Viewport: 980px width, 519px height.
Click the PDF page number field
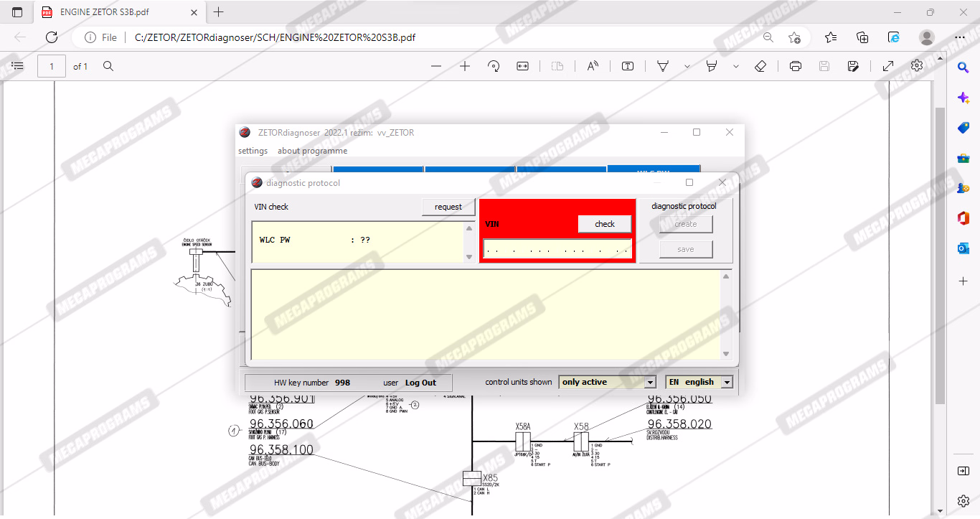(x=52, y=66)
